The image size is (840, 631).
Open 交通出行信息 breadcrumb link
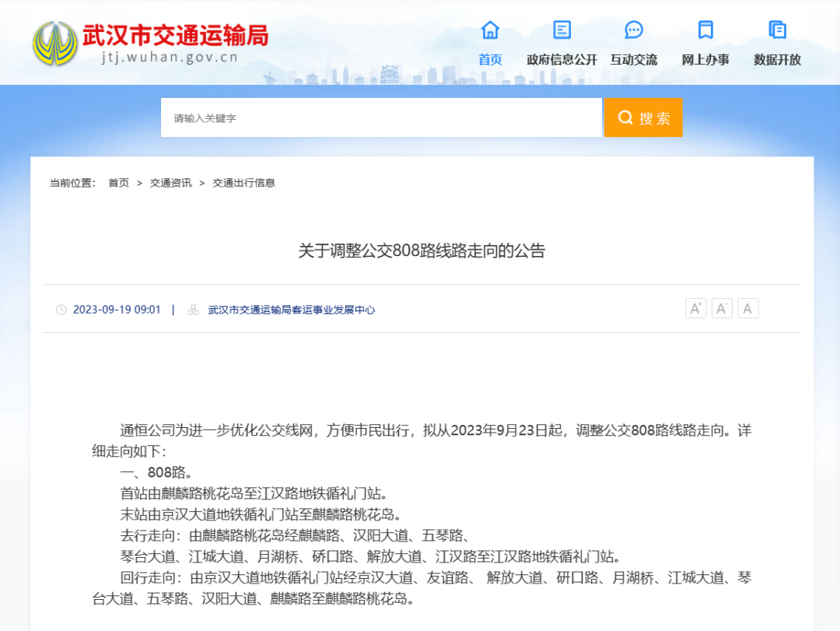244,183
